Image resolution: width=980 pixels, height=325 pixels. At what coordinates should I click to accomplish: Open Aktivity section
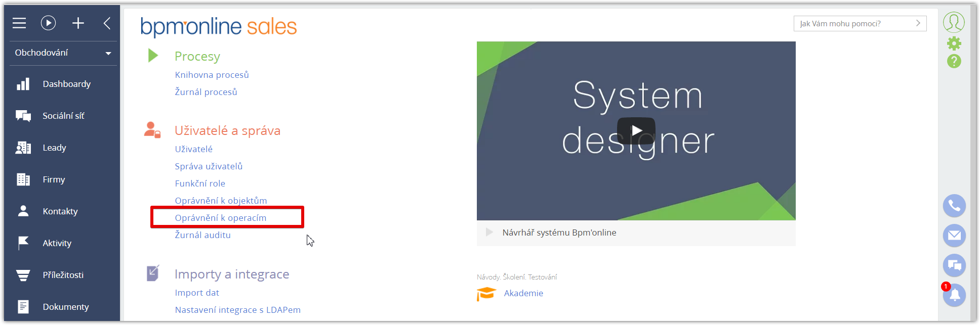(57, 243)
